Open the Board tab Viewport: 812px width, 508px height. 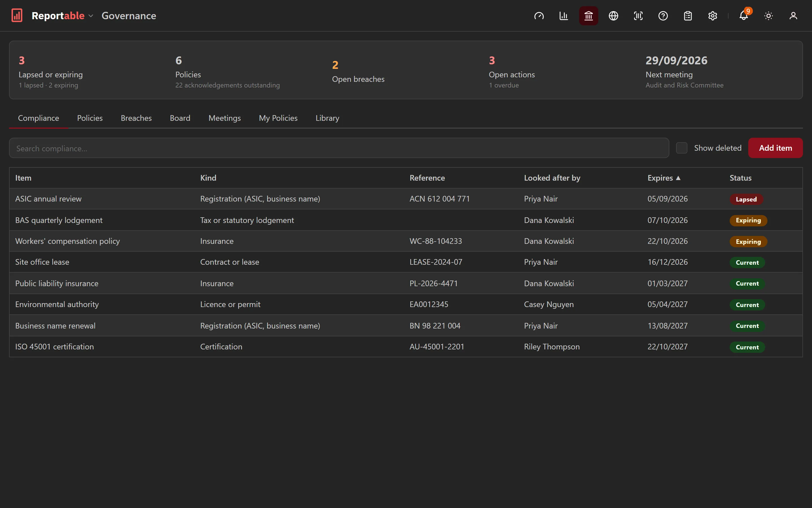(180, 118)
